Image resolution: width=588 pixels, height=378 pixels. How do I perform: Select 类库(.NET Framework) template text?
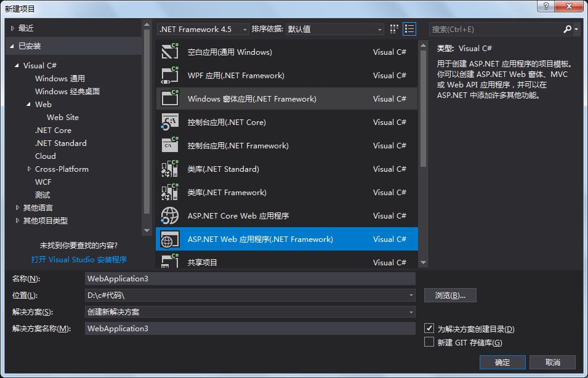coord(227,192)
